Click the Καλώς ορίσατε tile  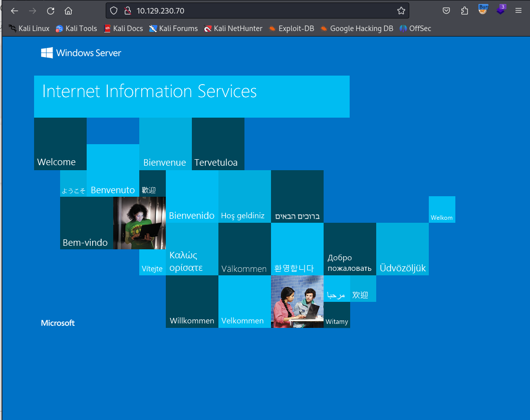click(192, 249)
